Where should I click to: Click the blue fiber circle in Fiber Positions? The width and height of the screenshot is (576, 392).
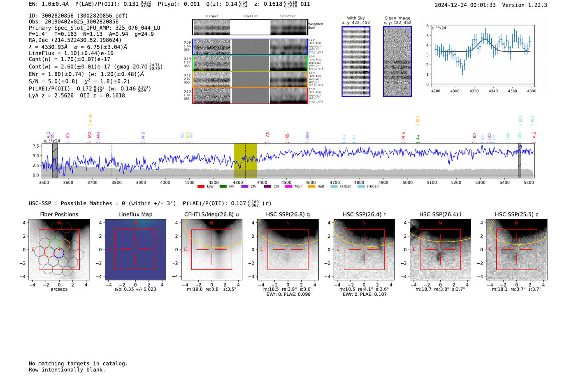[x=59, y=253]
